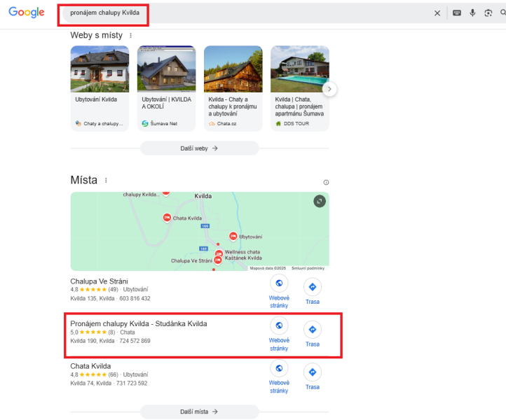Click the 'Chalupa Ve Stráni' map pin
The width and height of the screenshot is (506, 420).
218,260
